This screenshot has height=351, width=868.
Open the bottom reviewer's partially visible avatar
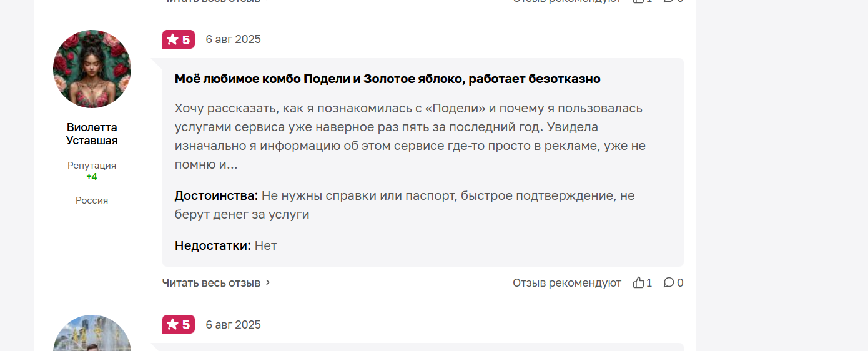pos(92,333)
